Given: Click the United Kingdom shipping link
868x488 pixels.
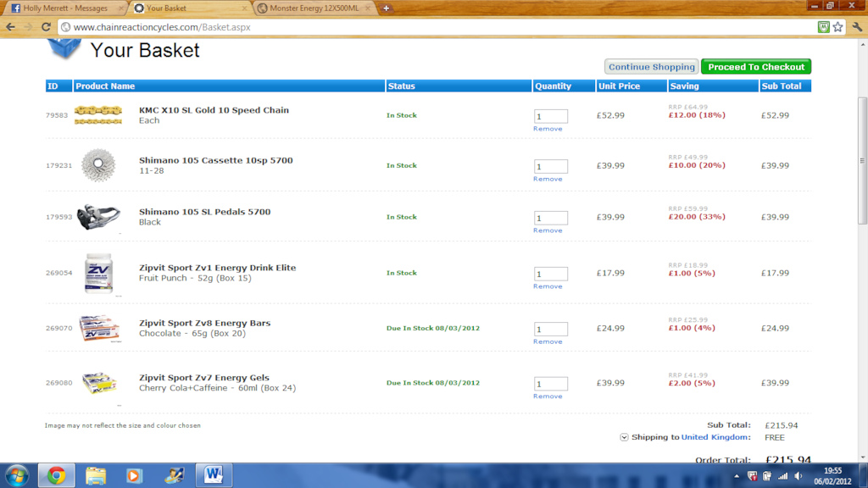Looking at the screenshot, I should coord(714,437).
